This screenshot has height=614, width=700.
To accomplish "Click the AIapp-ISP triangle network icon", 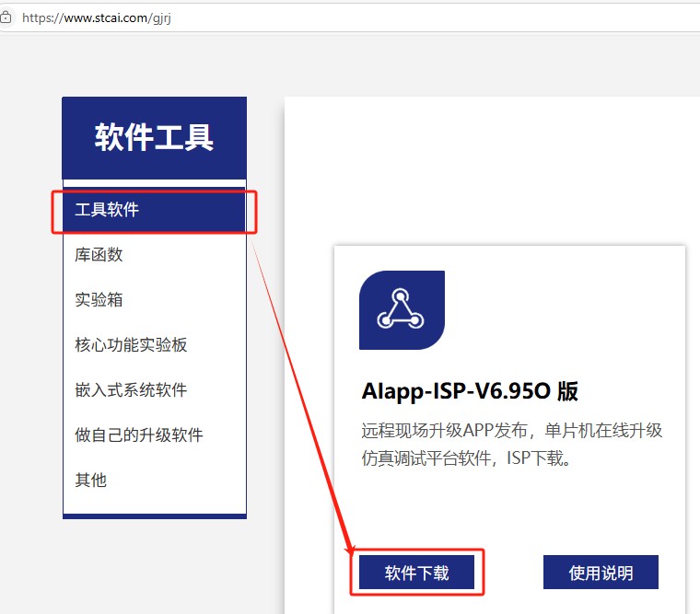I will pyautogui.click(x=402, y=310).
